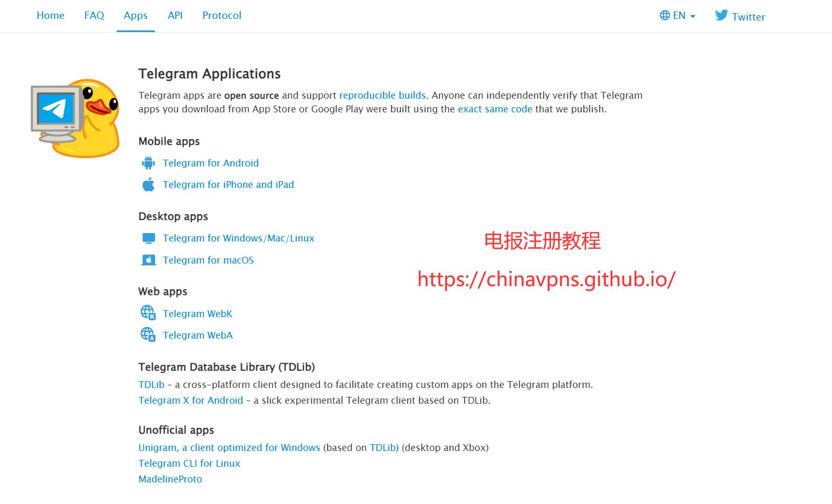The image size is (832, 504).
Task: Open Telegram X for Android link
Action: point(191,401)
